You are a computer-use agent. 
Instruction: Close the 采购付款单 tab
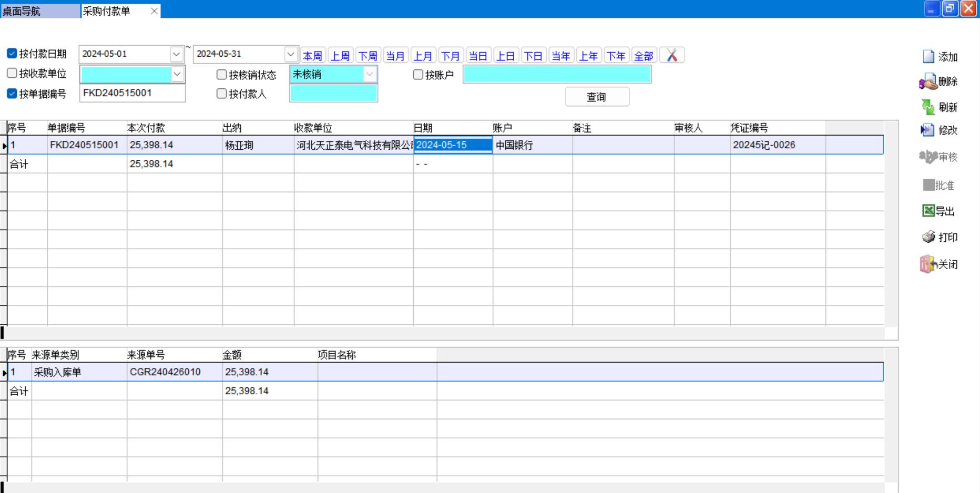pyautogui.click(x=154, y=11)
